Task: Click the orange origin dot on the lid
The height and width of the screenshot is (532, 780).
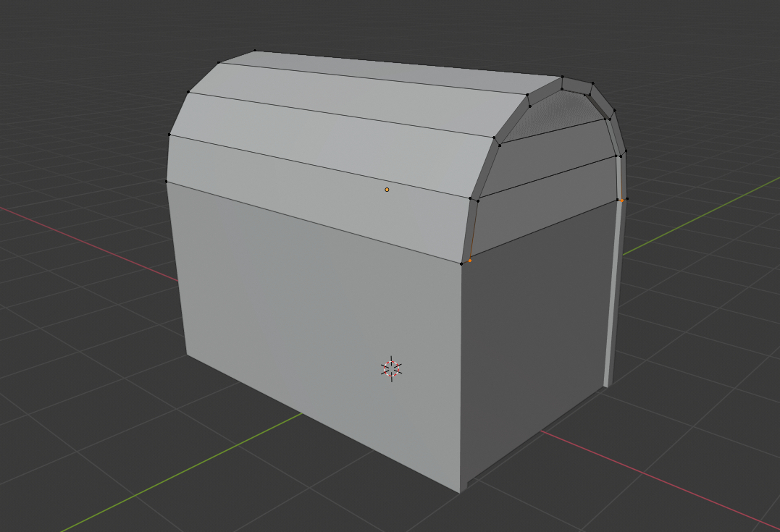Action: (x=387, y=190)
